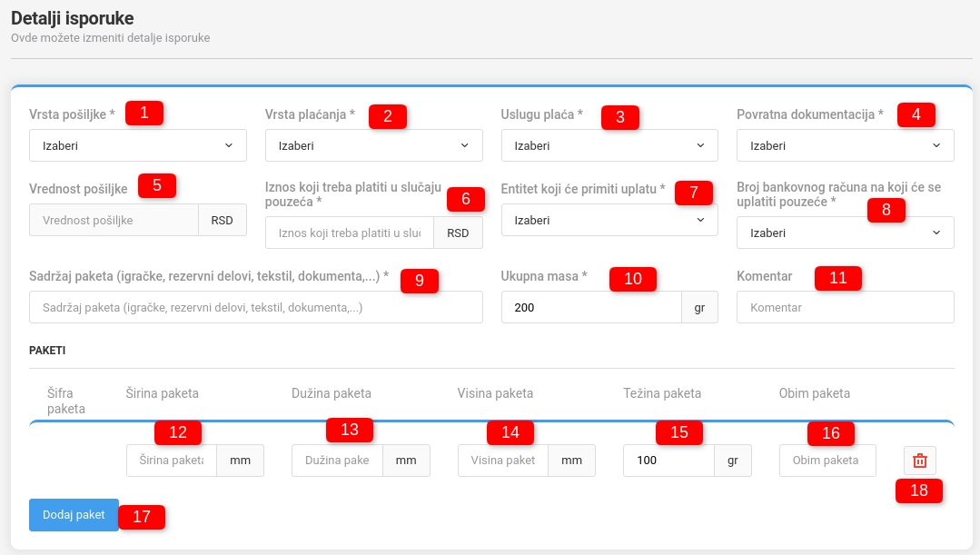Click the RSD unit label beside Vrednost pošiljke
Viewport: 980px width, 555px height.
[223, 220]
